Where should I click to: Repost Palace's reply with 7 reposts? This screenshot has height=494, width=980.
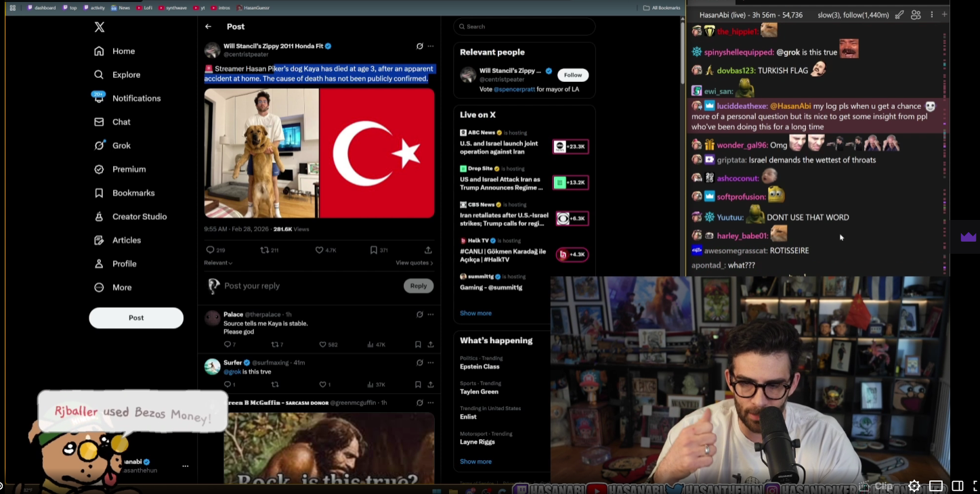pos(274,345)
